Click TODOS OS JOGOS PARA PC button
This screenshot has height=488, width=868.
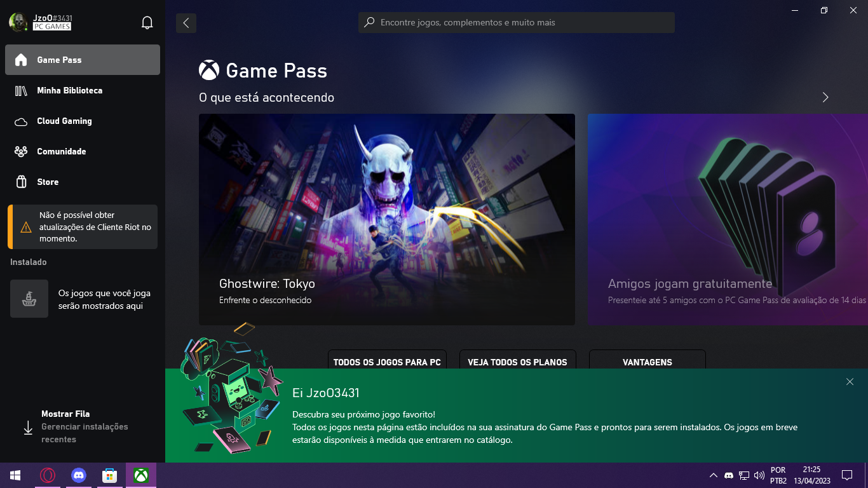pos(387,361)
